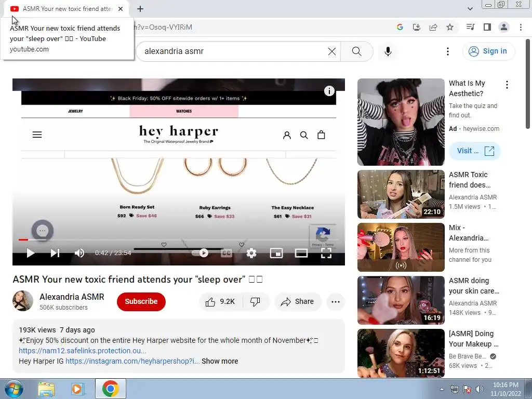This screenshot has width=532, height=399.
Task: Click the install/download page icon
Action: (x=417, y=27)
